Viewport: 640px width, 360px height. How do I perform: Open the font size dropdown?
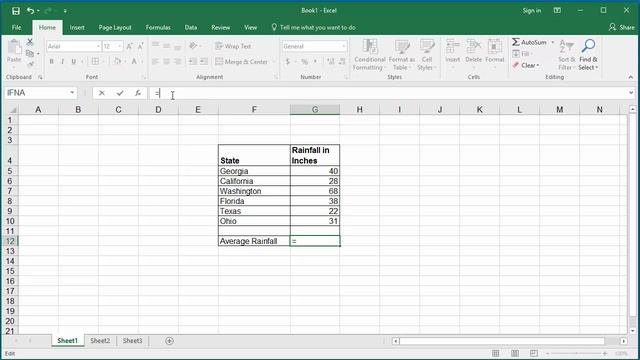point(120,47)
